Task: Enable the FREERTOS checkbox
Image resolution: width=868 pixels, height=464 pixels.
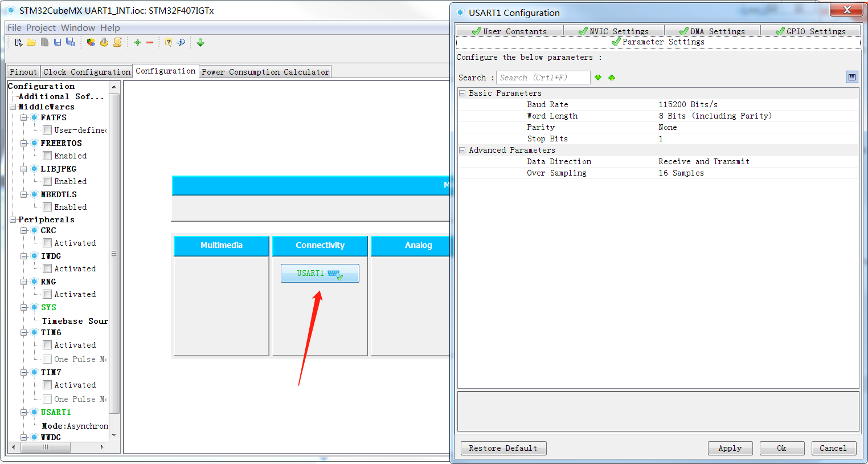Action: coord(47,156)
